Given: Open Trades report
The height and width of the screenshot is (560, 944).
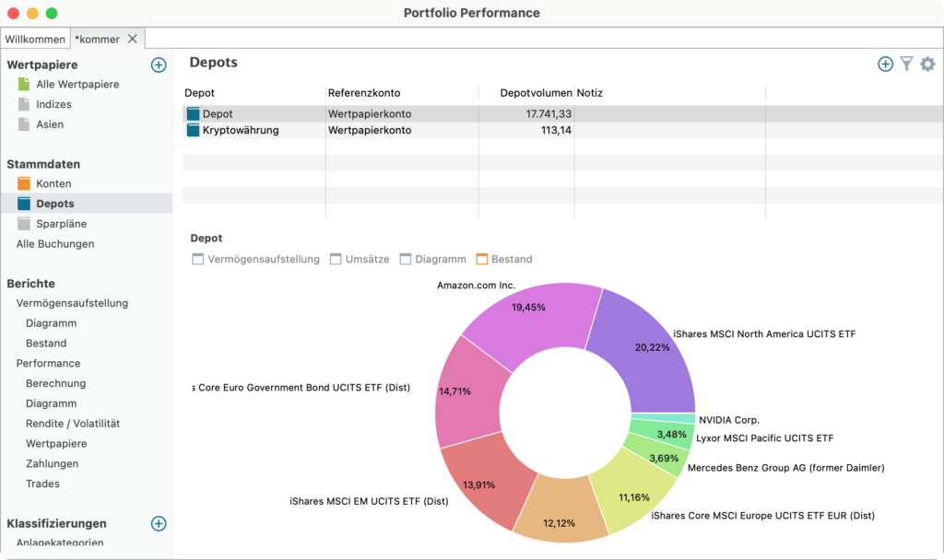Looking at the screenshot, I should point(42,484).
